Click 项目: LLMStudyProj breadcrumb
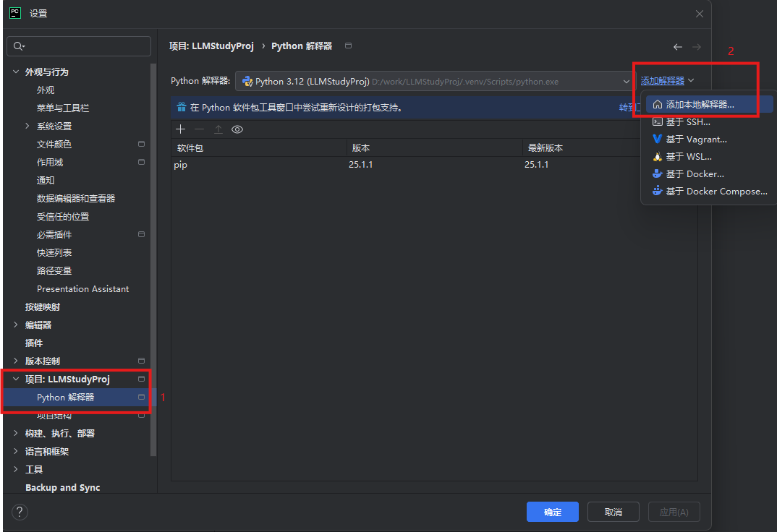The height and width of the screenshot is (532, 777). [211, 46]
